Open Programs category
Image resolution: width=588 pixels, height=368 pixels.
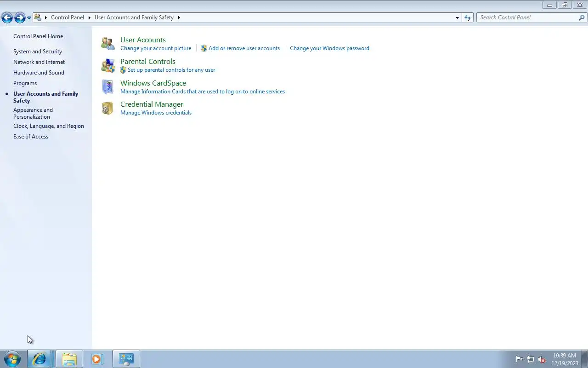pyautogui.click(x=25, y=83)
